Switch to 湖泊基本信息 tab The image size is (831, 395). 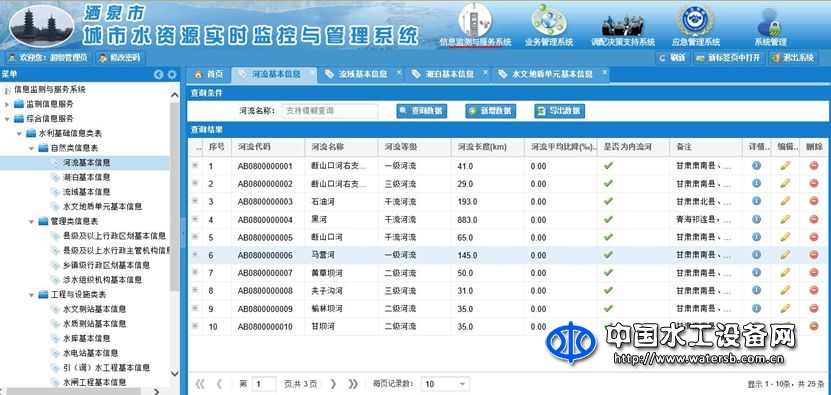[449, 74]
